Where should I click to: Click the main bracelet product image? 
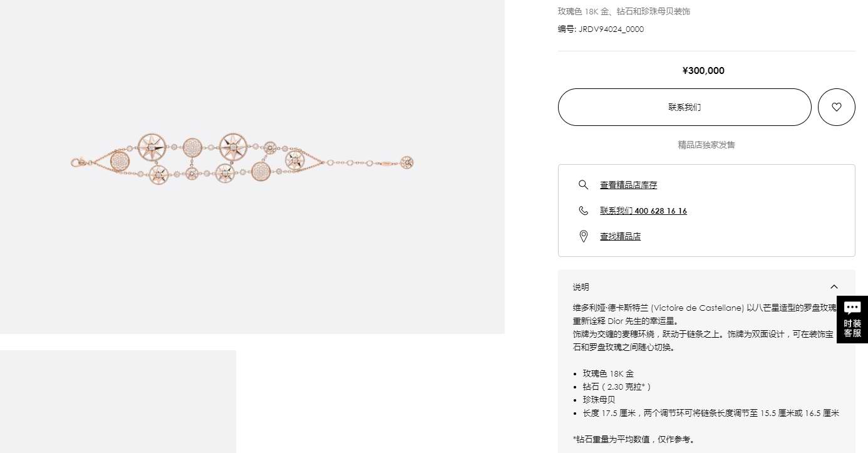pyautogui.click(x=252, y=167)
